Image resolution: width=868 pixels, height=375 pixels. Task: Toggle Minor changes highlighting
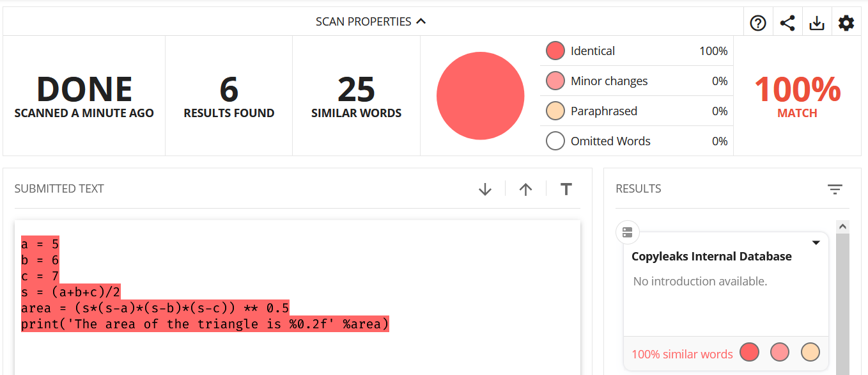pos(555,81)
